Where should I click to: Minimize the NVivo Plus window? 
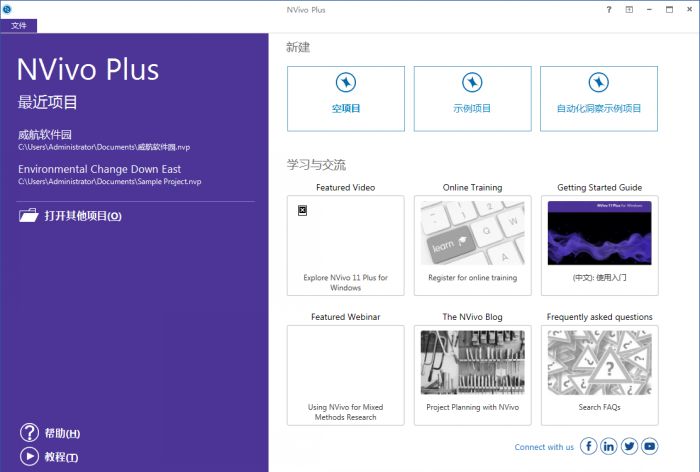point(649,9)
